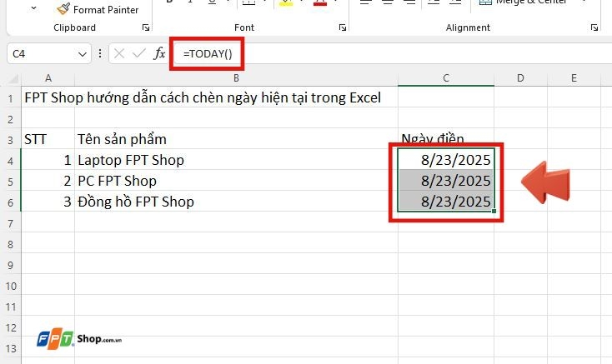
Task: Select row 10 header
Action: coord(11,286)
